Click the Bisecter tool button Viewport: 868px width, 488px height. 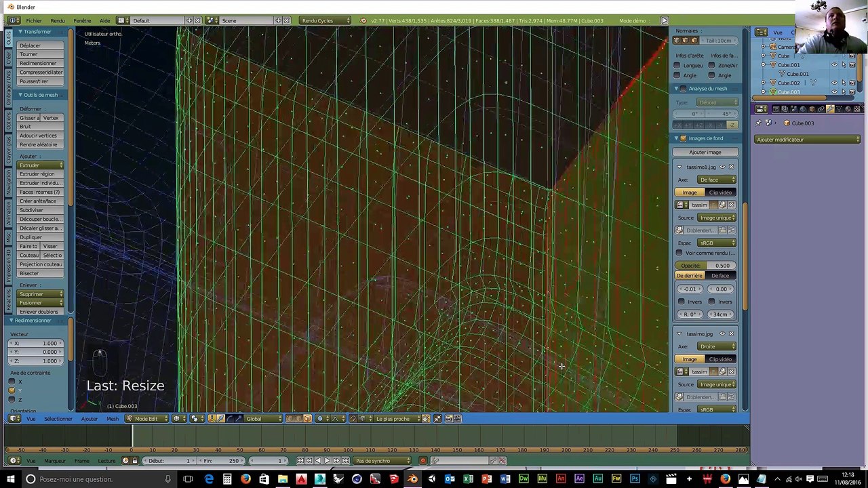click(x=41, y=273)
